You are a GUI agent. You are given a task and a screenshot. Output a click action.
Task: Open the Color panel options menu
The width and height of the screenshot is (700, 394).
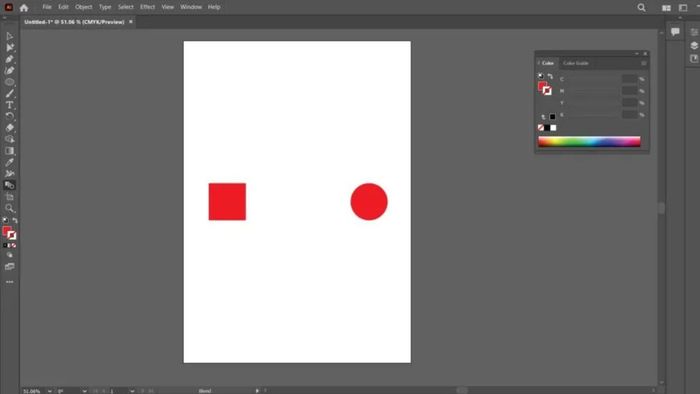(643, 63)
